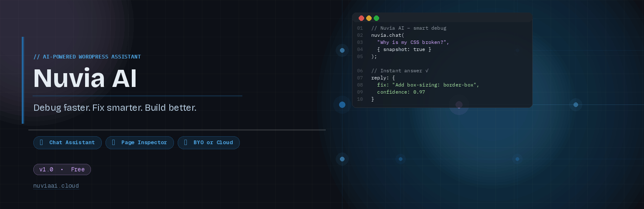
Task: Click line number 01 in code window
Action: [x=360, y=28]
